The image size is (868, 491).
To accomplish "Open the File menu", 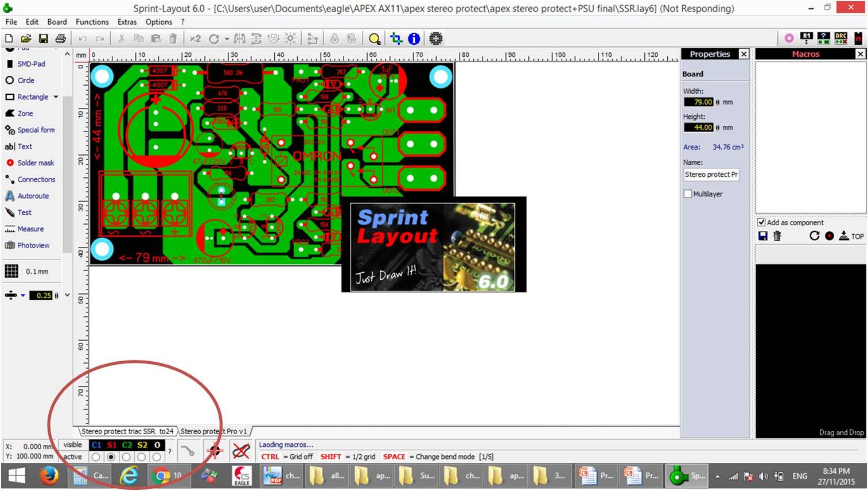I will pyautogui.click(x=11, y=22).
